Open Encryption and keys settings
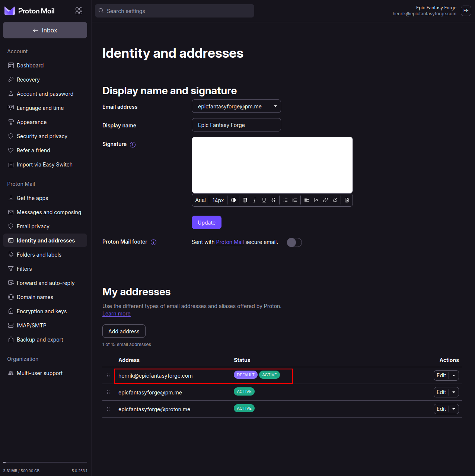Screen dimensions: 475x476 click(45, 311)
